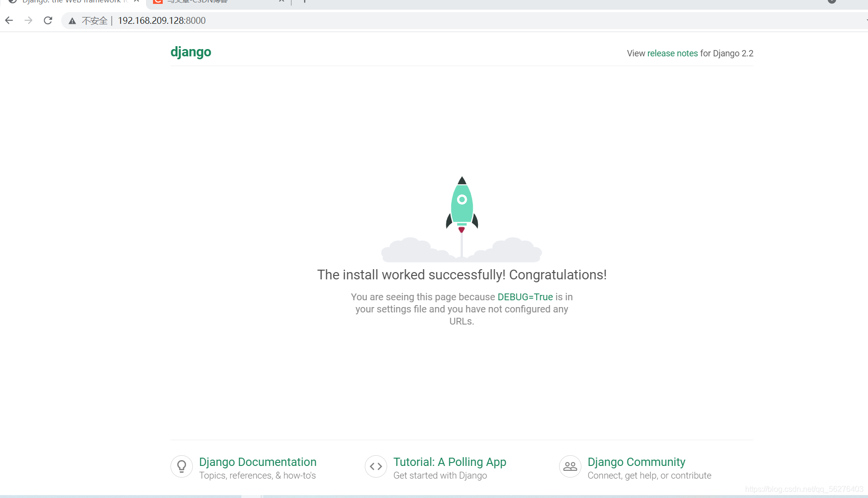The width and height of the screenshot is (868, 498).
Task: Click 'Get started with Django' text
Action: [x=440, y=476]
